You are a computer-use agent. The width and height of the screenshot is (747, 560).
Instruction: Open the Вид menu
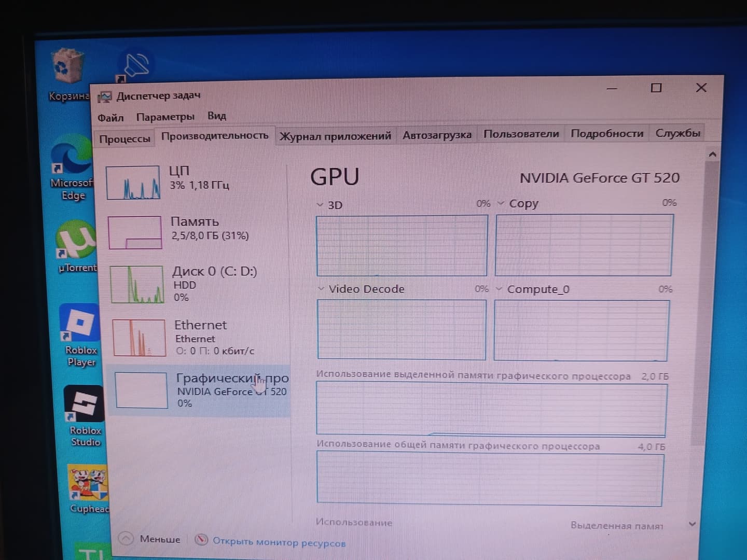pyautogui.click(x=217, y=116)
